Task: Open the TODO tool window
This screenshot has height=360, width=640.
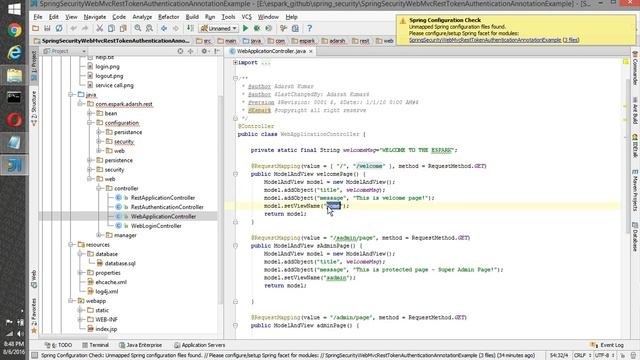Action: (x=58, y=345)
